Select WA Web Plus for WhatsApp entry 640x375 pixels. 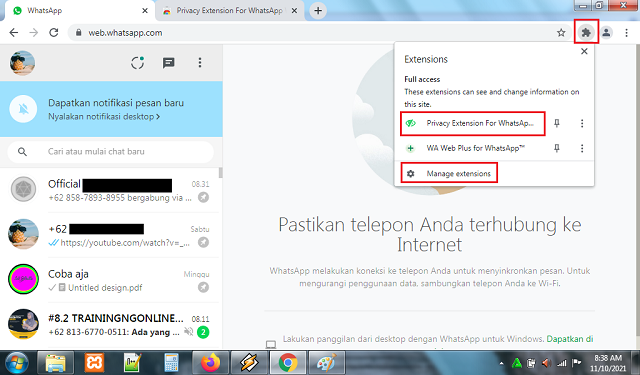pyautogui.click(x=473, y=148)
